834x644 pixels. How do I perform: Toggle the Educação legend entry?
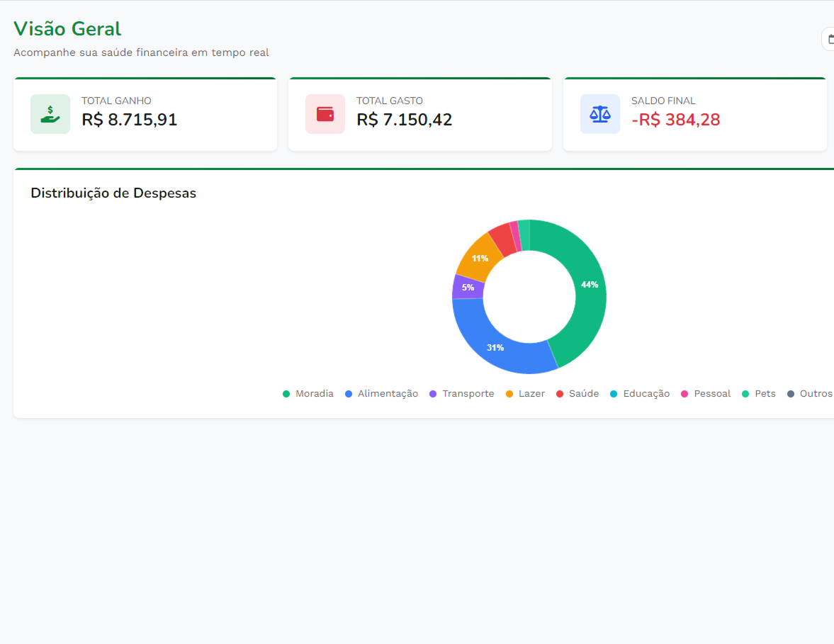click(639, 393)
